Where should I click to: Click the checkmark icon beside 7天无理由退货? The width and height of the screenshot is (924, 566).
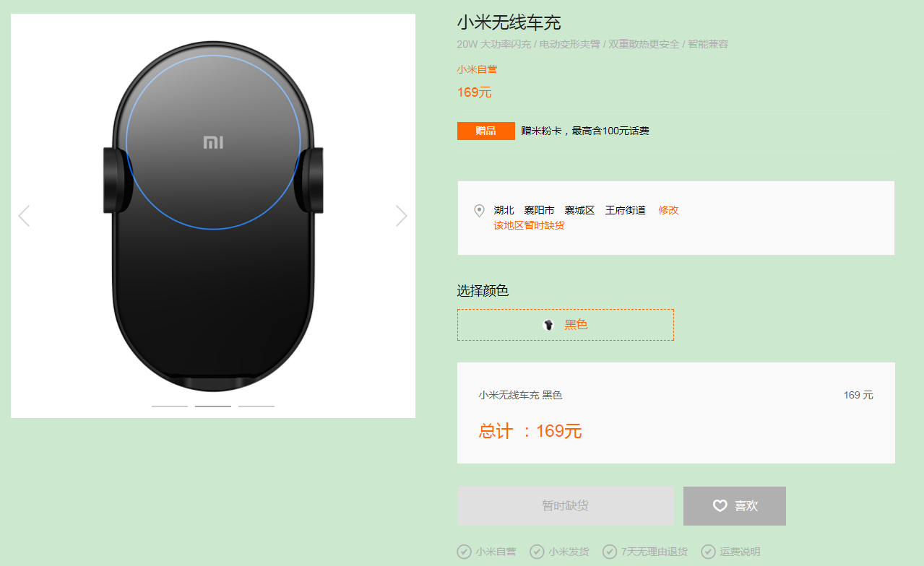click(x=610, y=552)
